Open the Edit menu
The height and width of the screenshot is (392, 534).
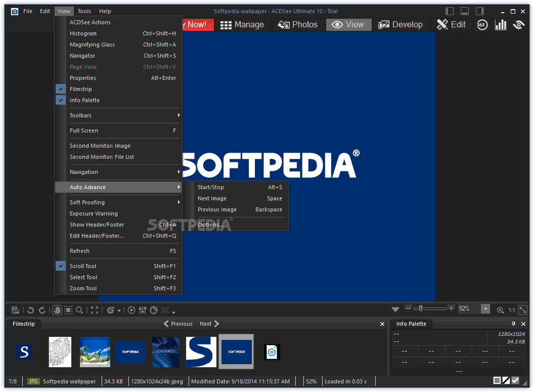tap(45, 11)
